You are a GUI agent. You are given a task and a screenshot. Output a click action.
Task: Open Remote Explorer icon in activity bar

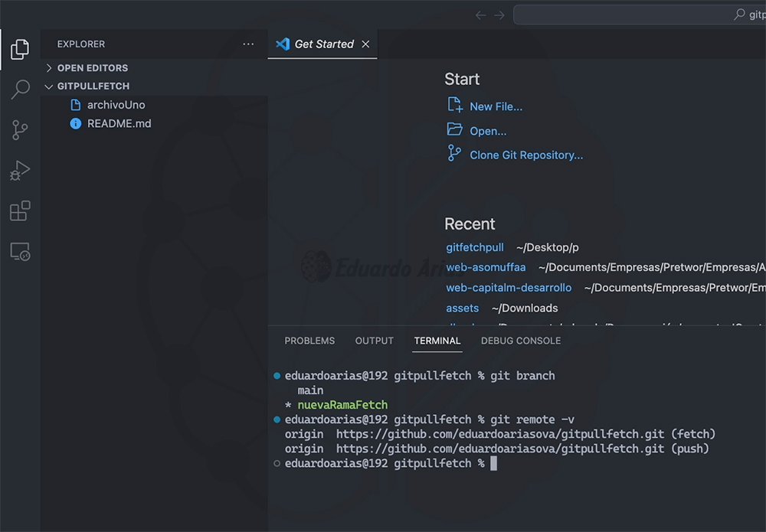tap(20, 252)
